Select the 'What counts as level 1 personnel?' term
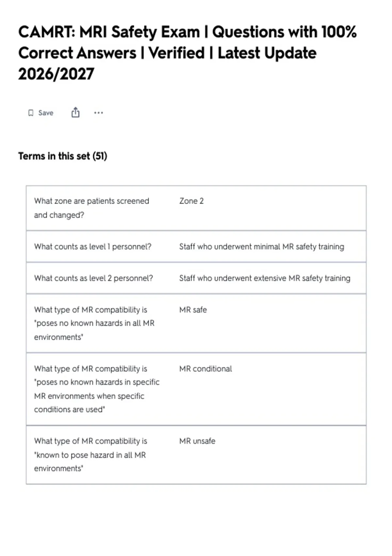Screen dimensions: 392x556 click(93, 247)
